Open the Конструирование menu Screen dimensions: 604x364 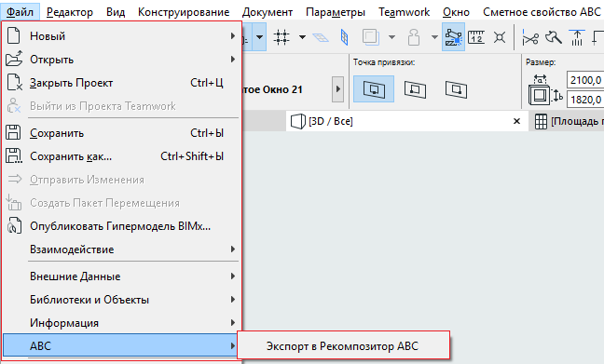(184, 12)
